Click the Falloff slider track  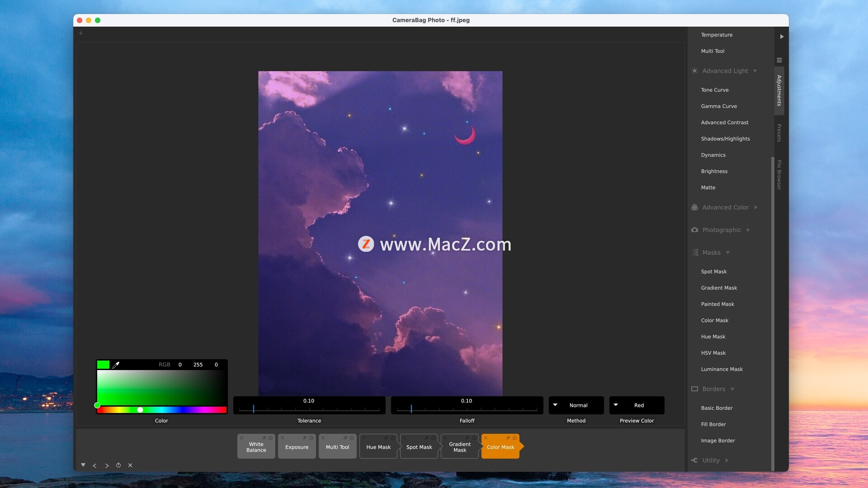point(467,409)
